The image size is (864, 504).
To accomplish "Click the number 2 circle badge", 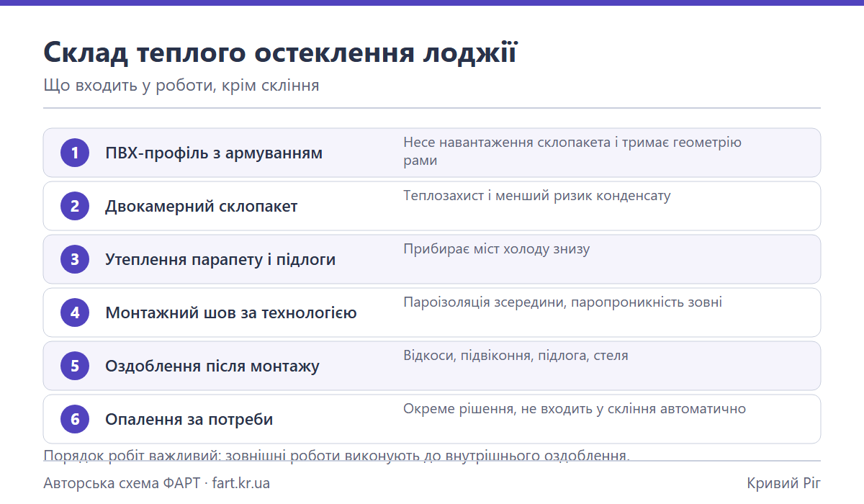I will point(75,206).
